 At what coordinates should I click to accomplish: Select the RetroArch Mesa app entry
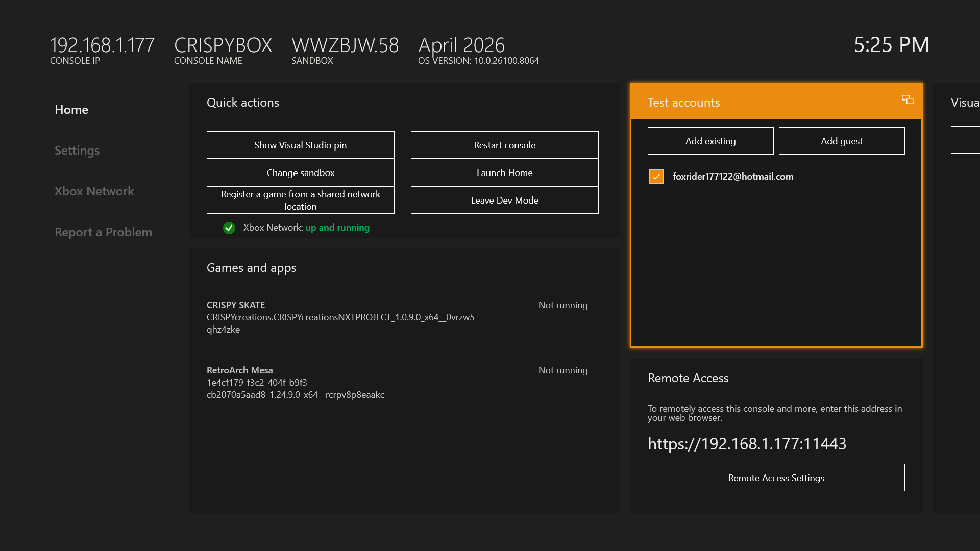click(397, 382)
